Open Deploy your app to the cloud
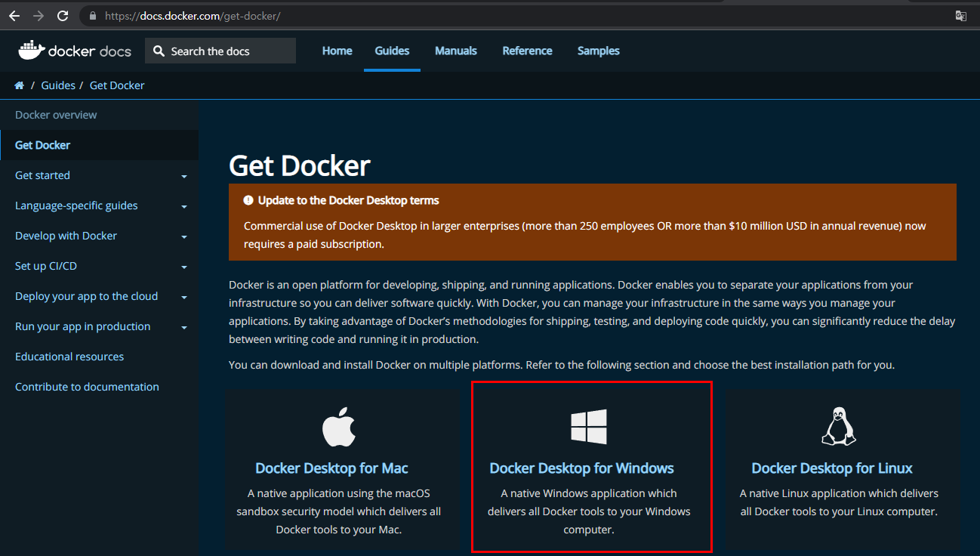This screenshot has width=980, height=556. (x=86, y=296)
